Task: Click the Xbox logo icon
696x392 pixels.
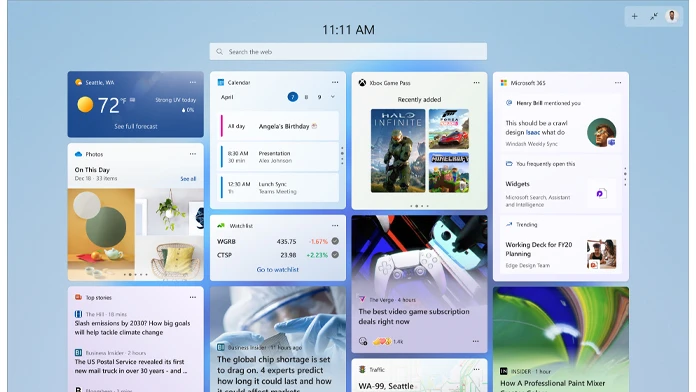Action: pyautogui.click(x=362, y=83)
